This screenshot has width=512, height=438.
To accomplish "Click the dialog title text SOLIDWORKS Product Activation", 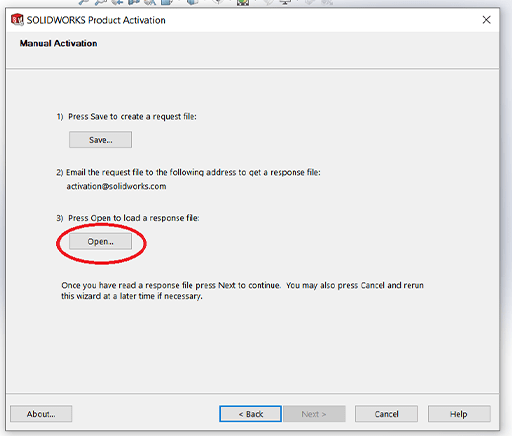I will click(96, 20).
